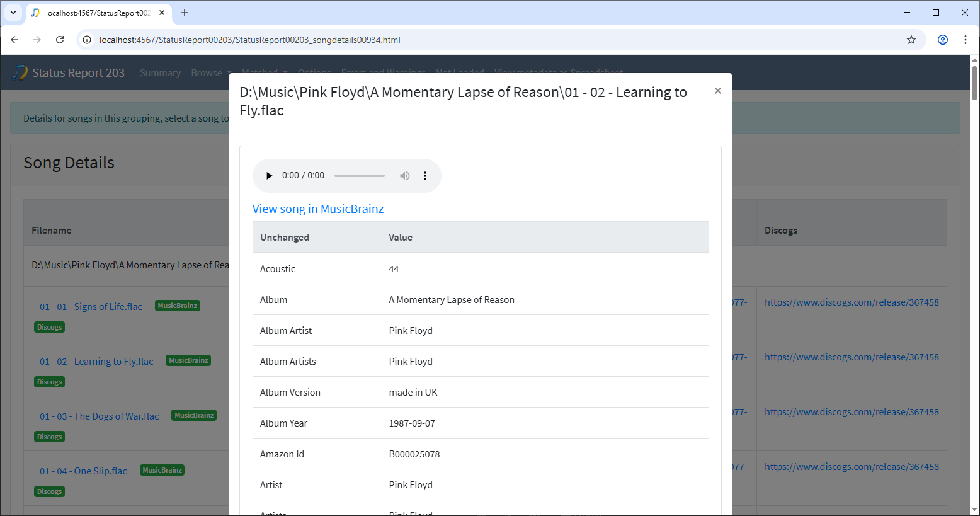This screenshot has width=980, height=516.
Task: Click Discogs badge under One Slip
Action: pyautogui.click(x=50, y=491)
